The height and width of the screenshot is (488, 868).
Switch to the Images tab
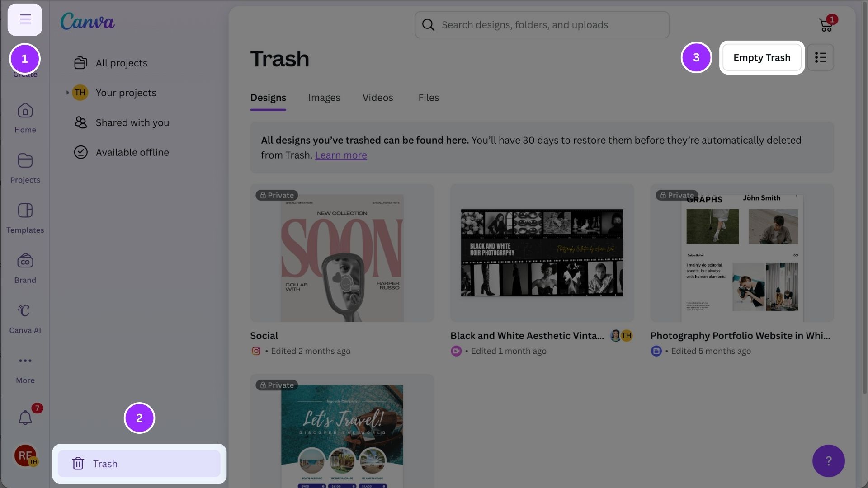pos(324,98)
